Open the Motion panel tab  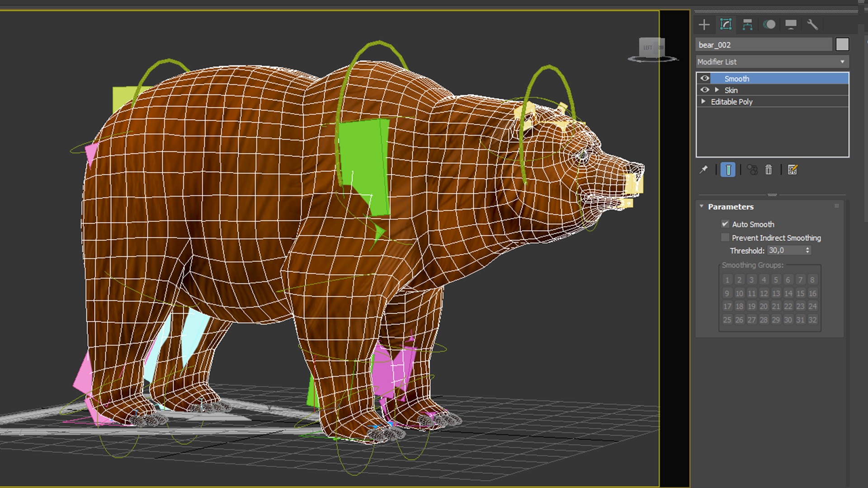pos(769,25)
